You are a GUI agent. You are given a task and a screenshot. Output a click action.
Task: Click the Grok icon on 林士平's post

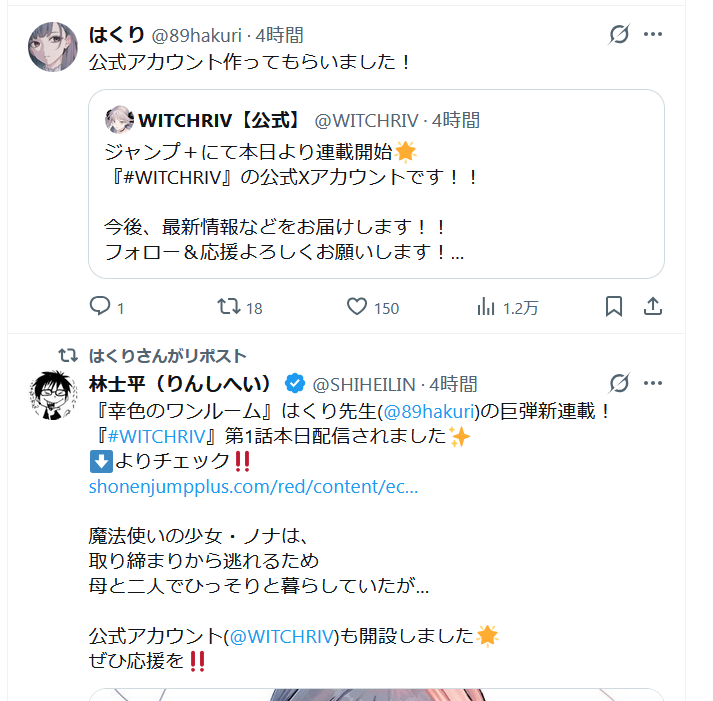pyautogui.click(x=619, y=383)
